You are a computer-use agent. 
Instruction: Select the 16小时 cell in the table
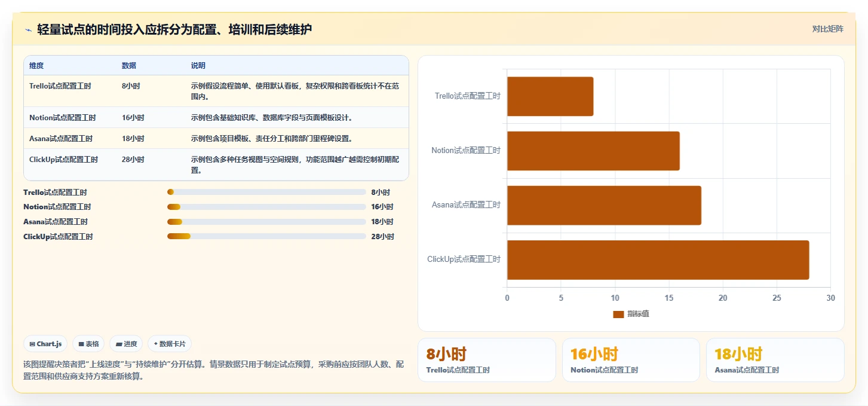tap(133, 118)
